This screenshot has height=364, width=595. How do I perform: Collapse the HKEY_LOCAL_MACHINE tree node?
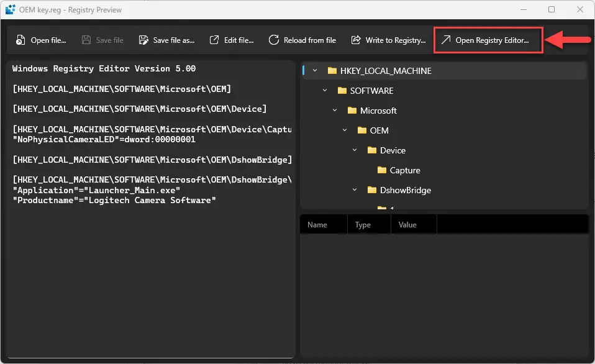point(314,71)
